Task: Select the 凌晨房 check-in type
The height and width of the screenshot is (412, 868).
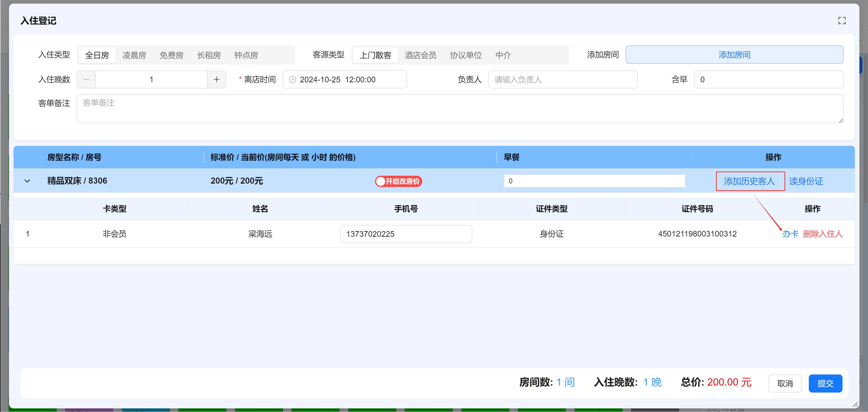Action: tap(134, 55)
